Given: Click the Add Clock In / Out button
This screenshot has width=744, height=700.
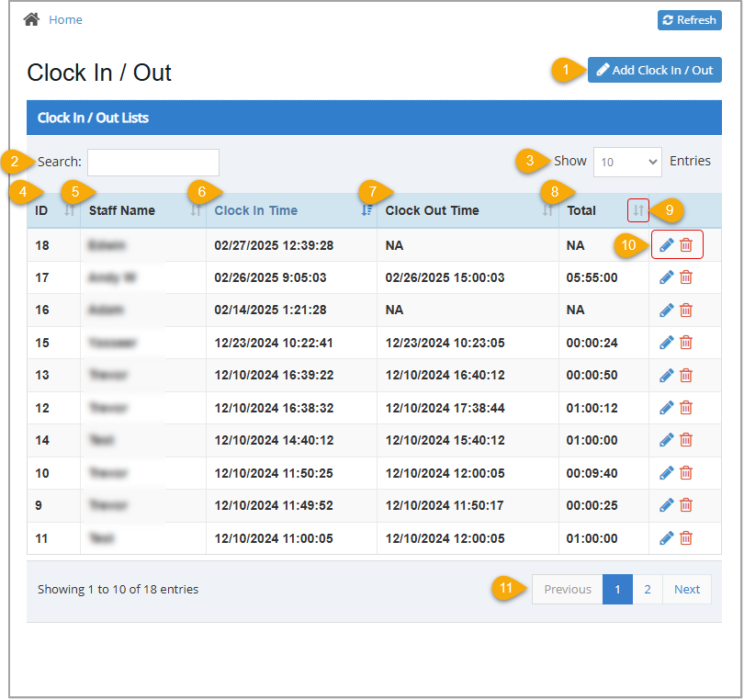Looking at the screenshot, I should (x=654, y=69).
